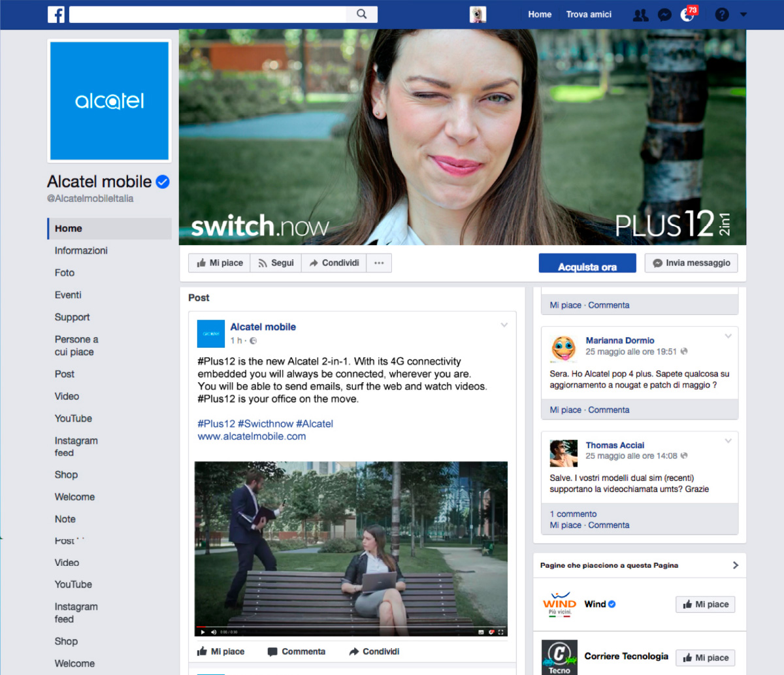Open the www.alcatelmobile.com link

(x=252, y=436)
